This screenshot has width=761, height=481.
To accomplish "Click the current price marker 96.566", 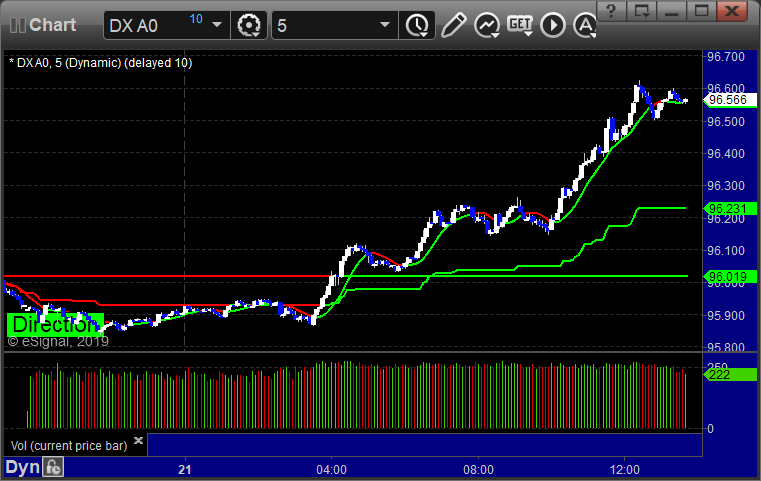I will click(730, 100).
